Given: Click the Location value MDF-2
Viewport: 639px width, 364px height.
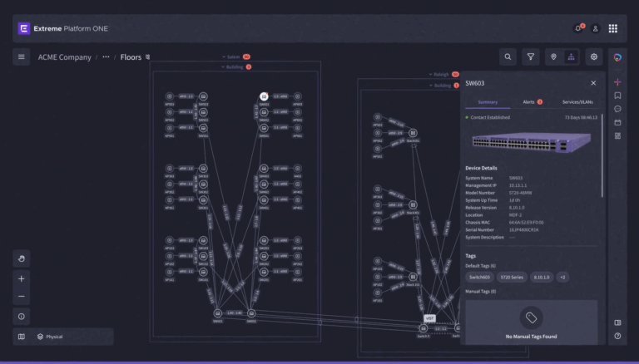Looking at the screenshot, I should point(516,215).
